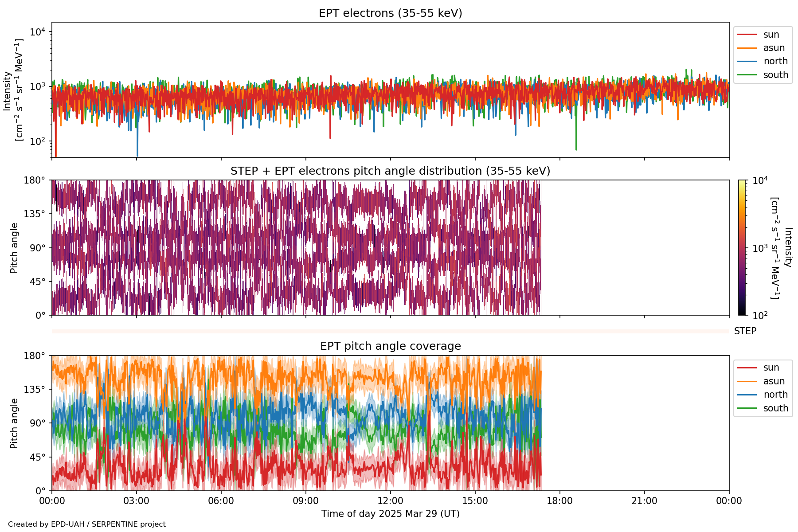Screen dimensions: 798x532
Task: Click the sun entry in the bottom legend
Action: (771, 368)
